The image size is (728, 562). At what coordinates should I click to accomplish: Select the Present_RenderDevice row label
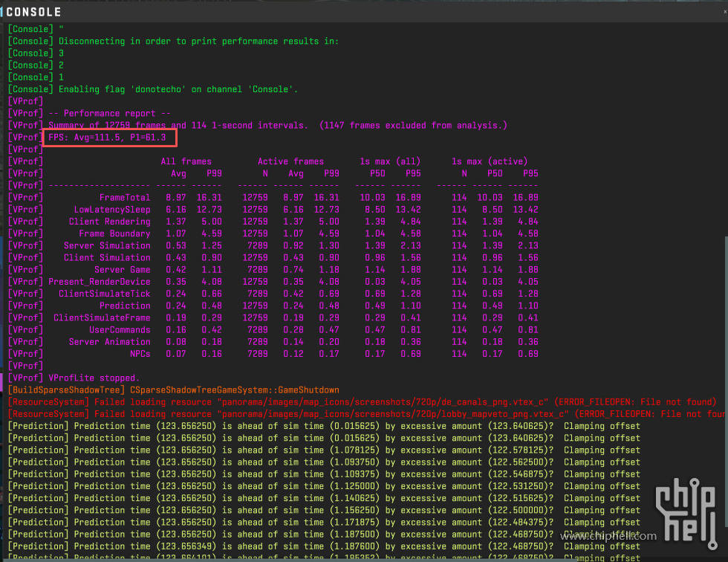tap(99, 282)
